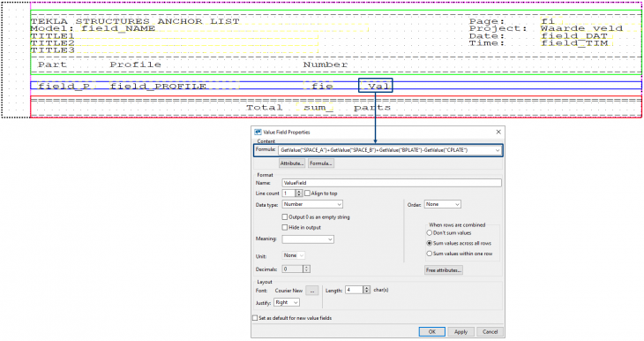Click the Attribute... button
Image resolution: width=644 pixels, height=341 pixels.
[292, 163]
